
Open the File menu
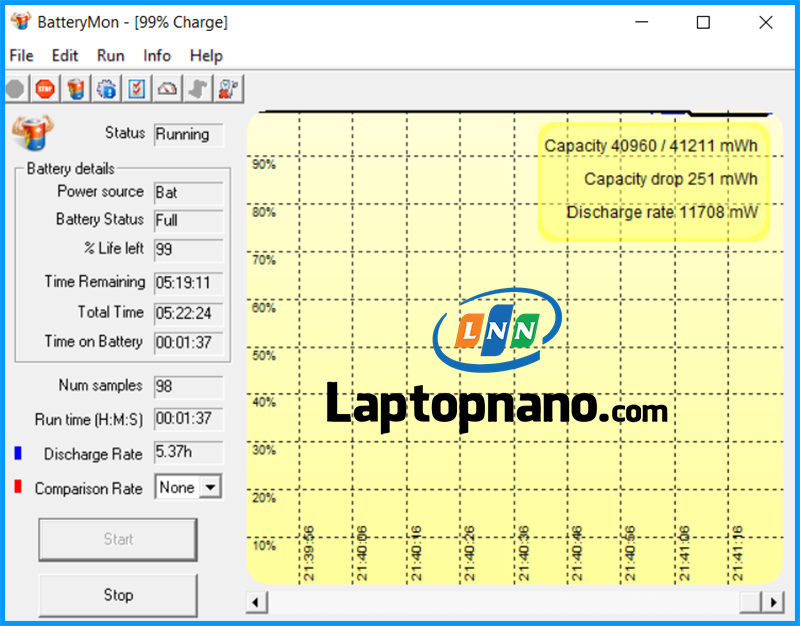click(20, 56)
